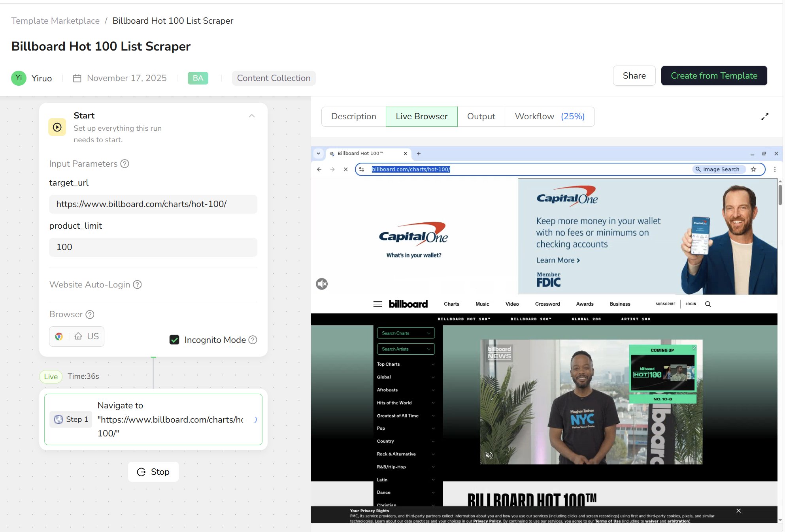
Task: Click the Browser help icon
Action: tap(90, 314)
